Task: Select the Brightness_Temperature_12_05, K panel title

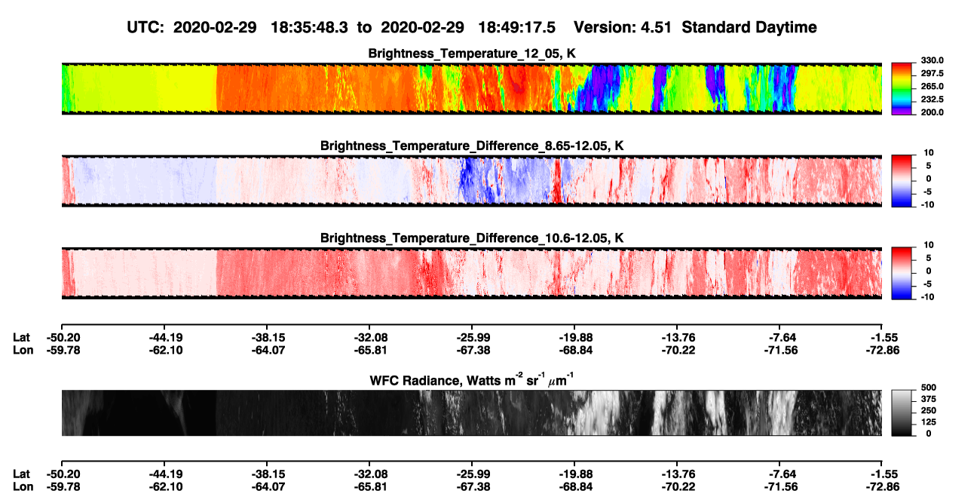Action: point(472,53)
